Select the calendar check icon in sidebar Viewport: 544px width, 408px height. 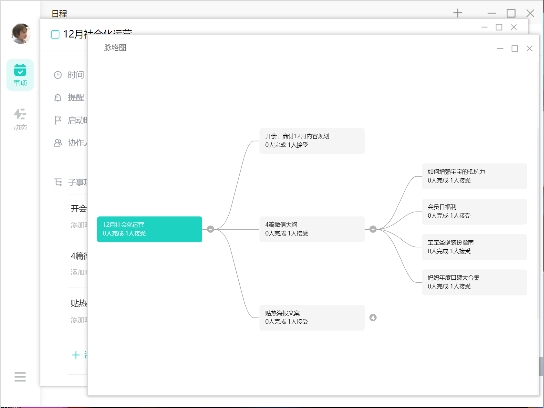tap(20, 75)
